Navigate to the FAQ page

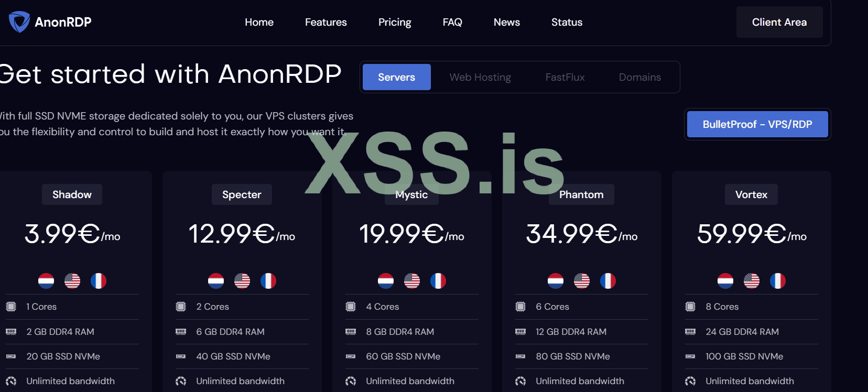[452, 22]
